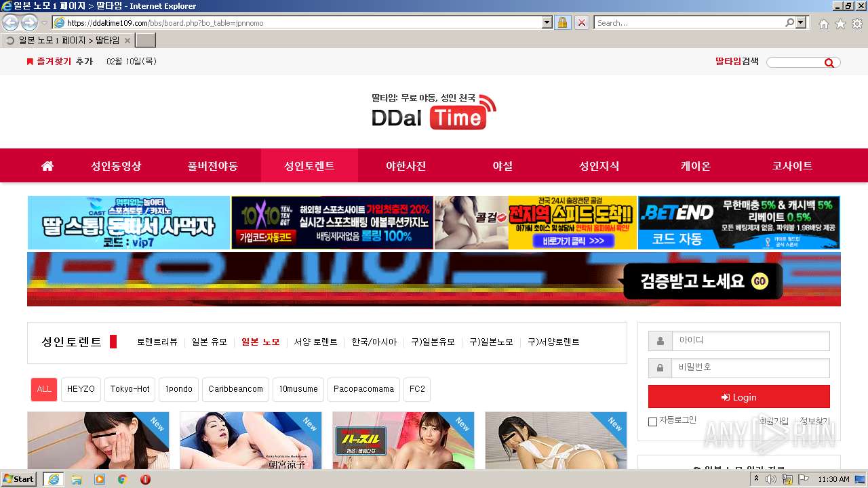Viewport: 868px width, 488px height.
Task: Open the 한국/아시아 sub-tab
Action: pos(374,342)
